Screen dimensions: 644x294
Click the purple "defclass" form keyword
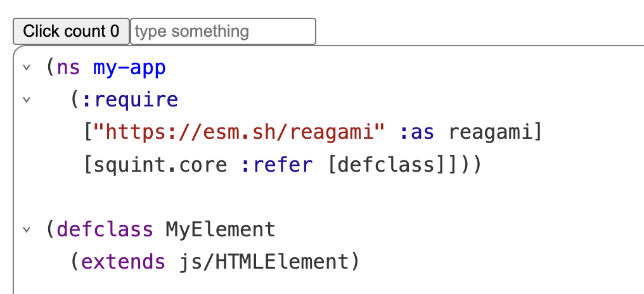[105, 229]
